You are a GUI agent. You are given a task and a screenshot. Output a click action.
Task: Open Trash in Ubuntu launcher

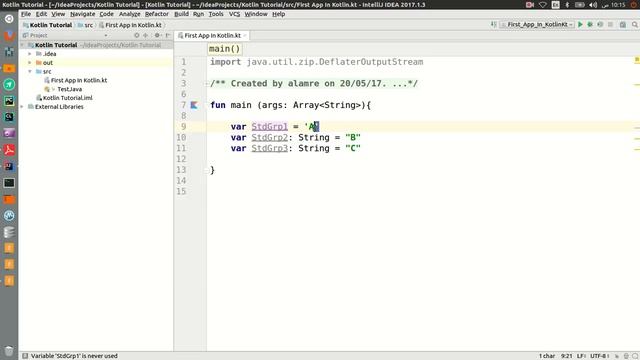[9, 351]
